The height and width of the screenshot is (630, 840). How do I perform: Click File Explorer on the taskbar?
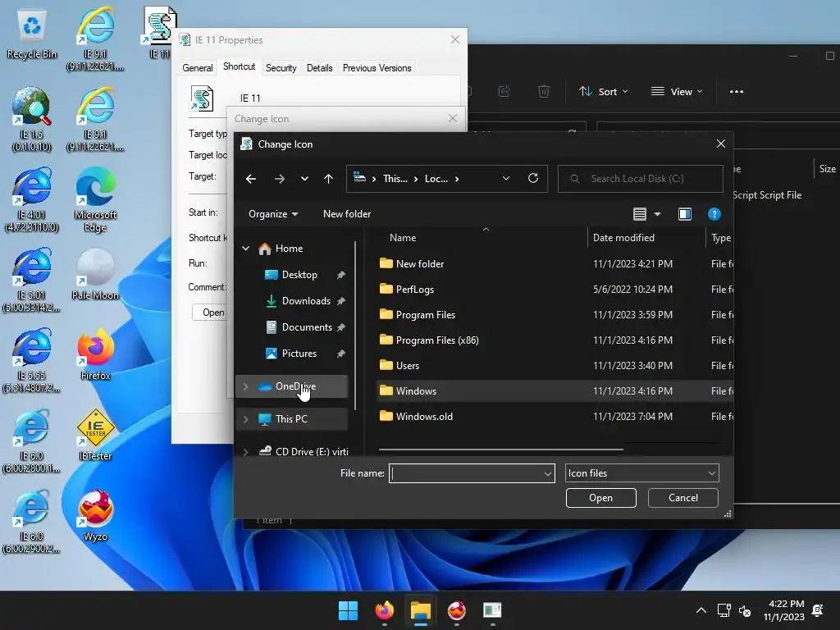pos(421,610)
